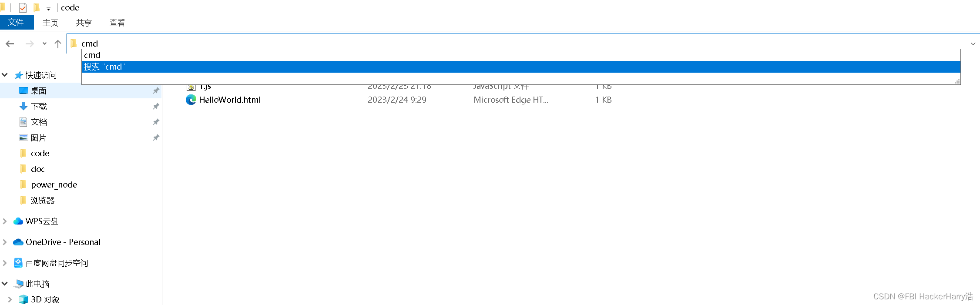Go forward with the forward arrow
Viewport: 980px width, 305px height.
tap(30, 44)
